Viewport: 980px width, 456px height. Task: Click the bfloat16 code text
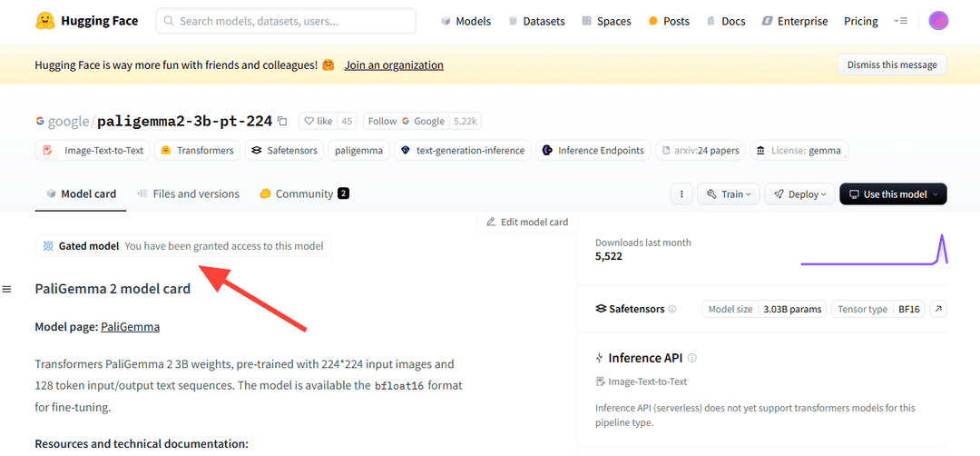coord(399,385)
